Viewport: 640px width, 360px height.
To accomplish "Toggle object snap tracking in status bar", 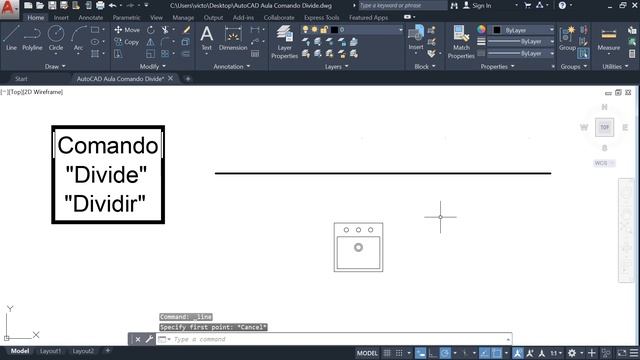I will point(484,353).
